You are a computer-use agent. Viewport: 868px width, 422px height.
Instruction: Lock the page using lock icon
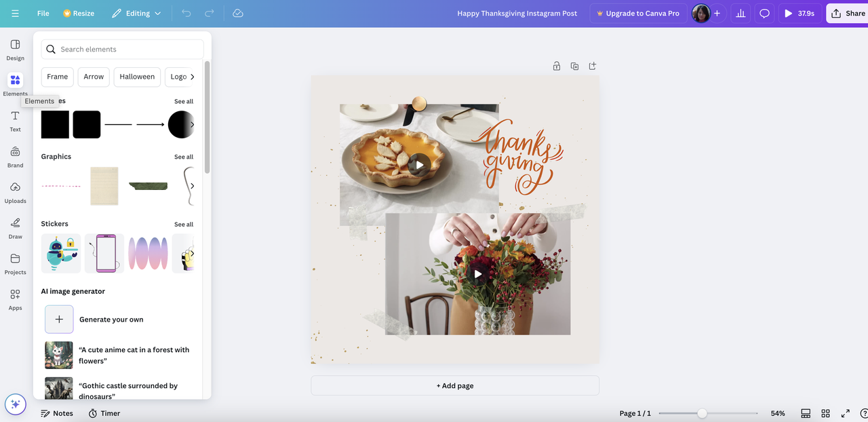(x=557, y=66)
